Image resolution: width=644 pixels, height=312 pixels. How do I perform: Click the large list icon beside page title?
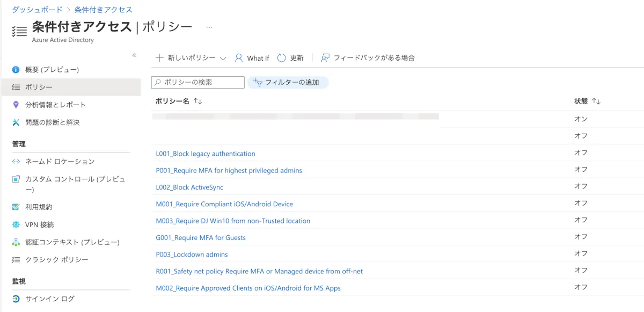tap(19, 31)
